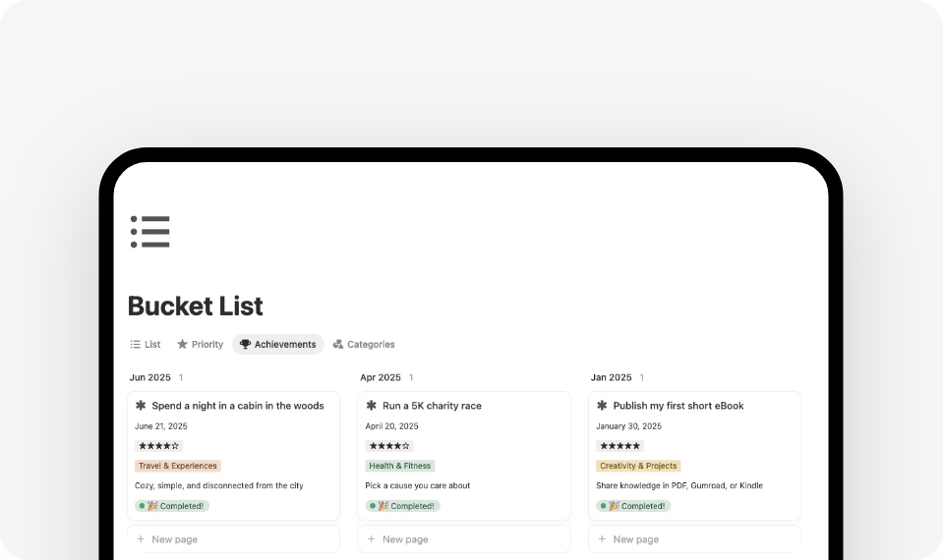This screenshot has height=560, width=943.
Task: Click the Health & Fitness tag
Action: click(400, 466)
